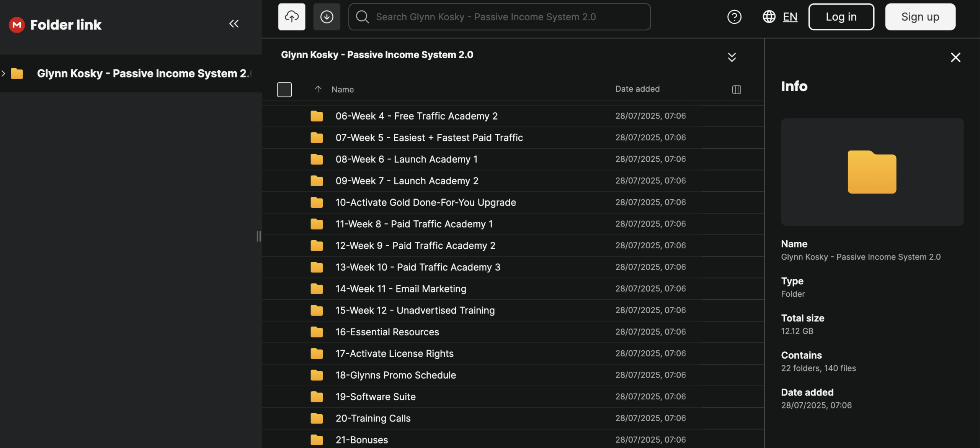Click the Log in button
This screenshot has height=448, width=980.
[841, 17]
